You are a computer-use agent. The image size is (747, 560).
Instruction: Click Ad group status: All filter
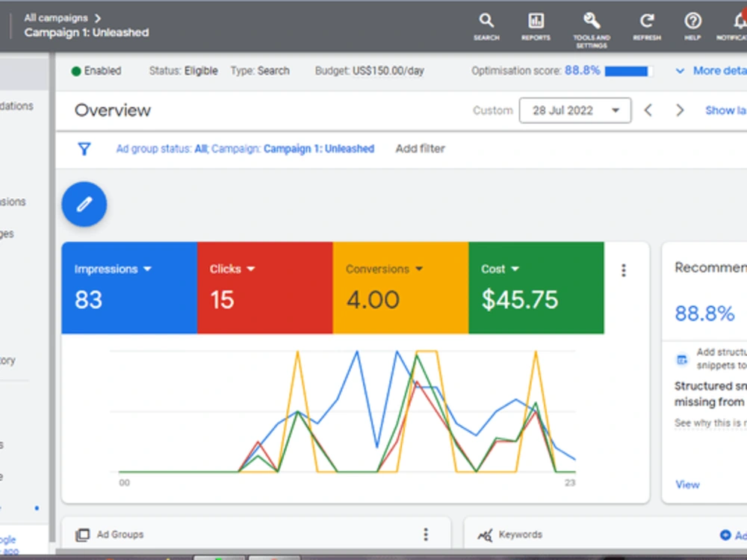162,149
